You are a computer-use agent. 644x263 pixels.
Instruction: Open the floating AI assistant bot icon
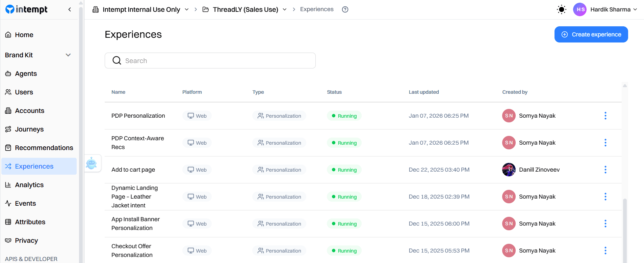tap(92, 163)
